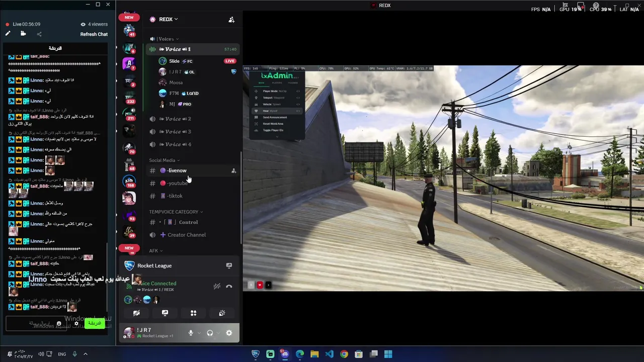Viewport: 644px width, 362px height.
Task: Click the green chat send button
Action: (94, 324)
